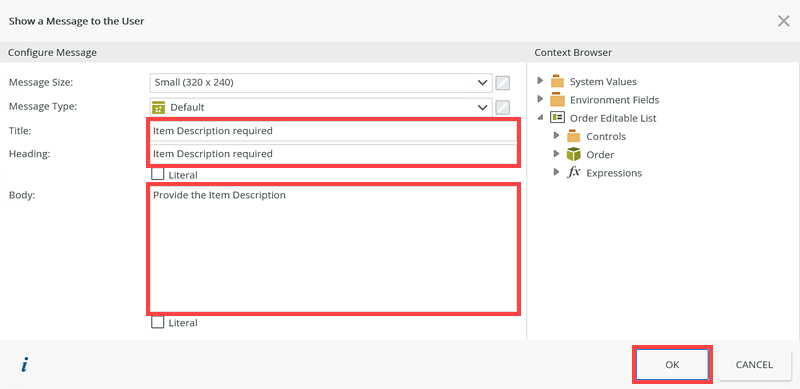Click the fx Expressions icon
The height and width of the screenshot is (389, 800).
(573, 173)
